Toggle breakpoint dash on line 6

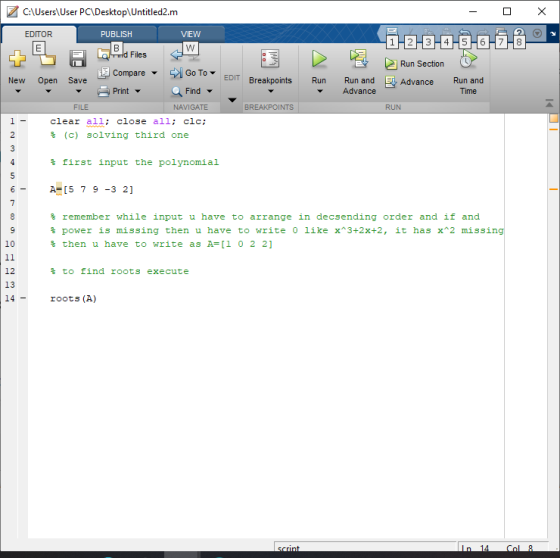(x=23, y=189)
